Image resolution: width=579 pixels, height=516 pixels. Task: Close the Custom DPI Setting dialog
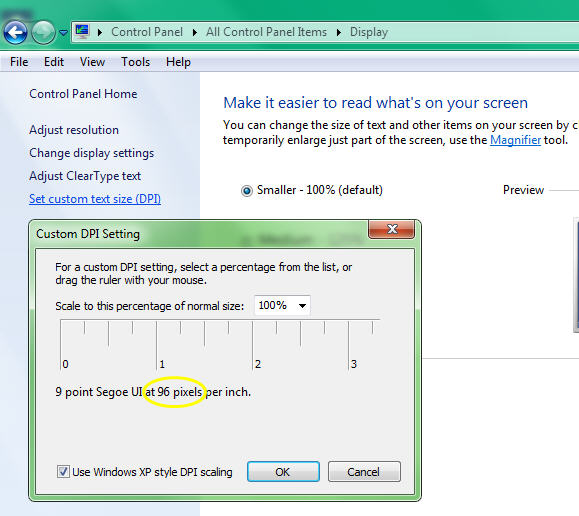pyautogui.click(x=391, y=229)
